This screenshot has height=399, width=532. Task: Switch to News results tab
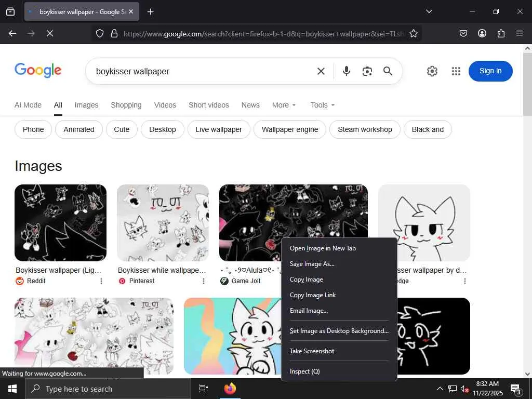click(250, 105)
